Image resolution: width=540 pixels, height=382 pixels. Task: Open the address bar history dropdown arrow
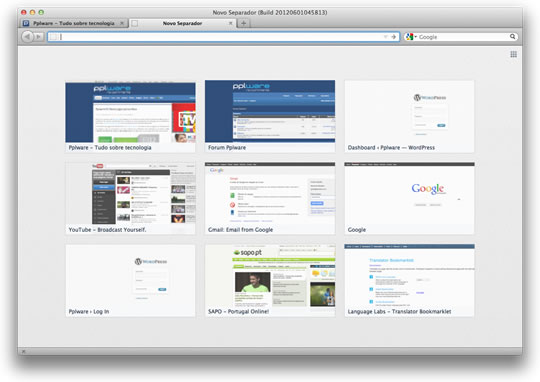[385, 37]
